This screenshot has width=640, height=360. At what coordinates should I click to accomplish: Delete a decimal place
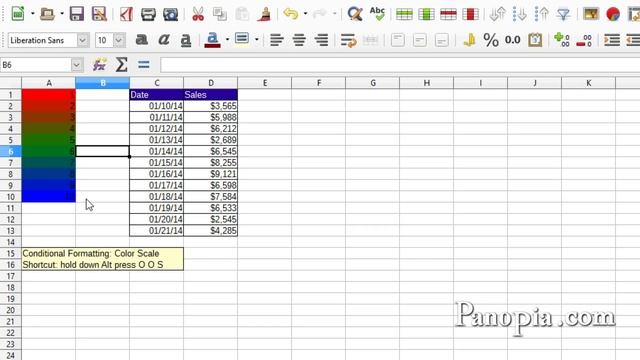click(584, 40)
